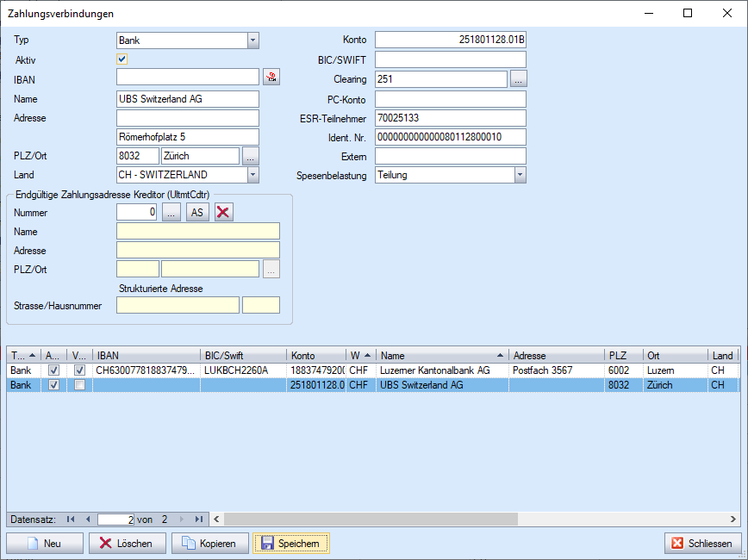Click the IBAN column header in grid
The height and width of the screenshot is (560, 748).
click(x=146, y=355)
